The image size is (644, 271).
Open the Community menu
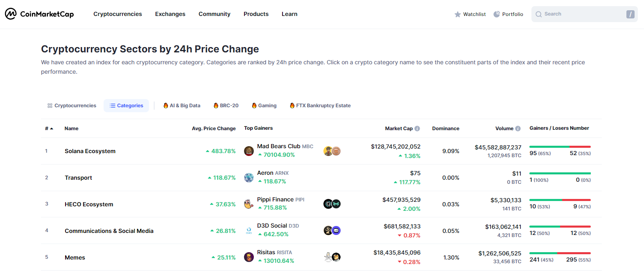[x=215, y=14]
